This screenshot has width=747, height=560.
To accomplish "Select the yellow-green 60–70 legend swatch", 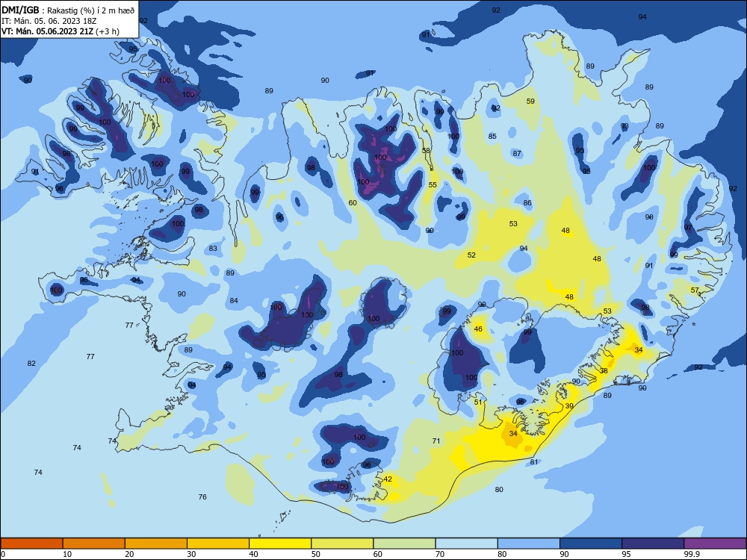I will (x=404, y=544).
